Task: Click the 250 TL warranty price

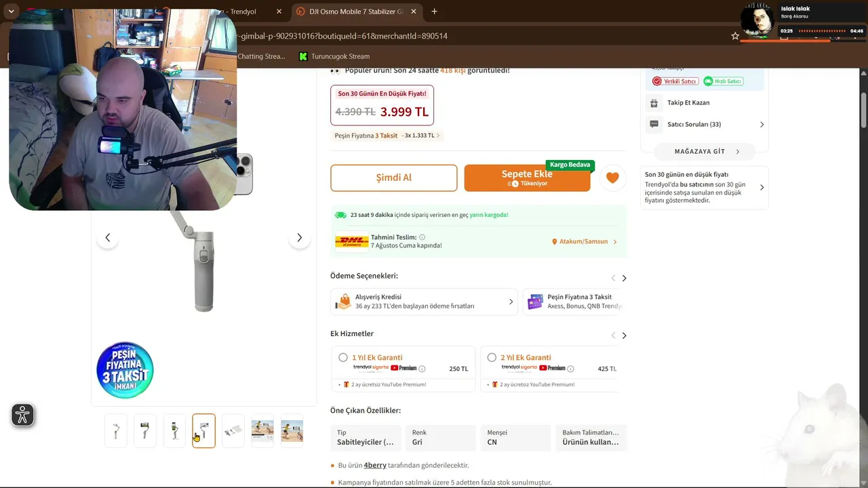Action: click(458, 369)
